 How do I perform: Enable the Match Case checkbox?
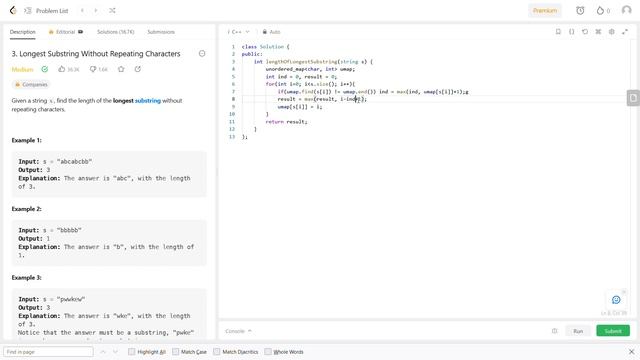point(176,352)
